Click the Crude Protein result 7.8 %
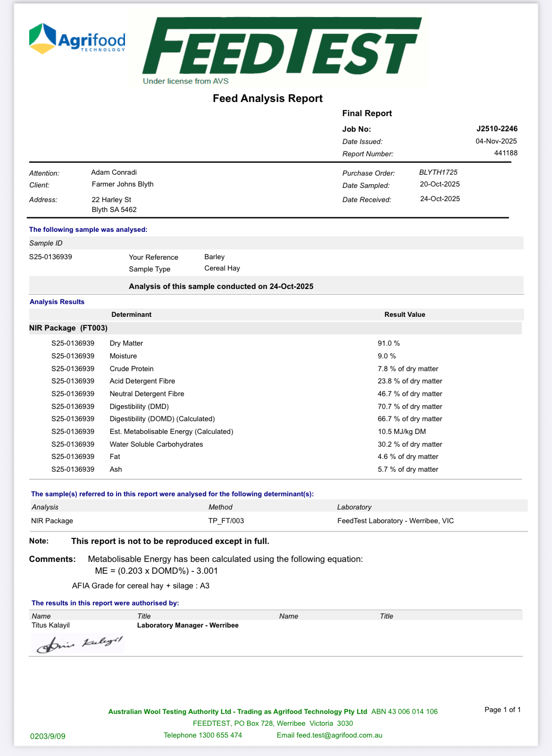 [x=408, y=369]
